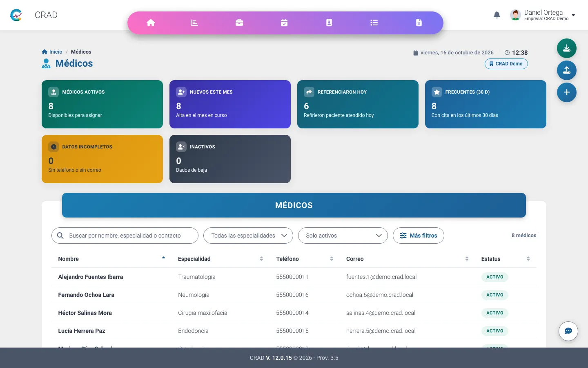Open the briefcase icon in navbar
This screenshot has width=588, height=368.
click(239, 22)
